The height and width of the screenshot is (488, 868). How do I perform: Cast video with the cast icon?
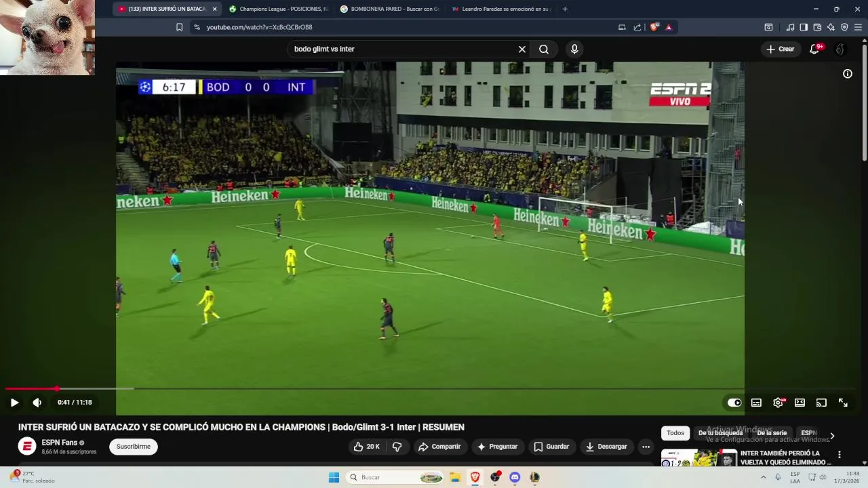point(821,403)
